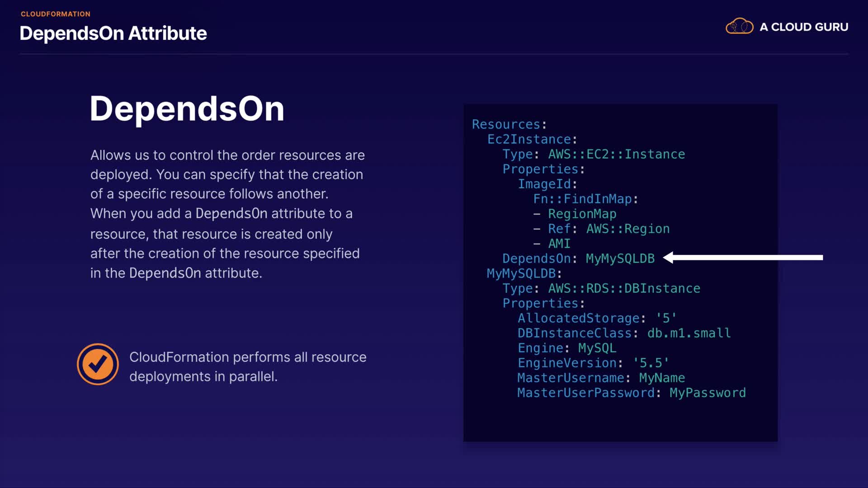Click the CLOUDFORMATION section label

pos(56,14)
